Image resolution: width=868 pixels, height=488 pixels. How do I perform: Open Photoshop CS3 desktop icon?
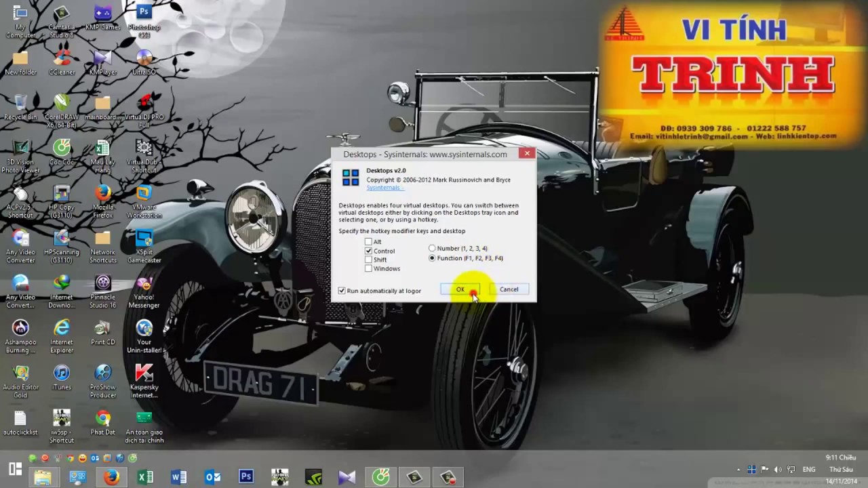coord(144,21)
